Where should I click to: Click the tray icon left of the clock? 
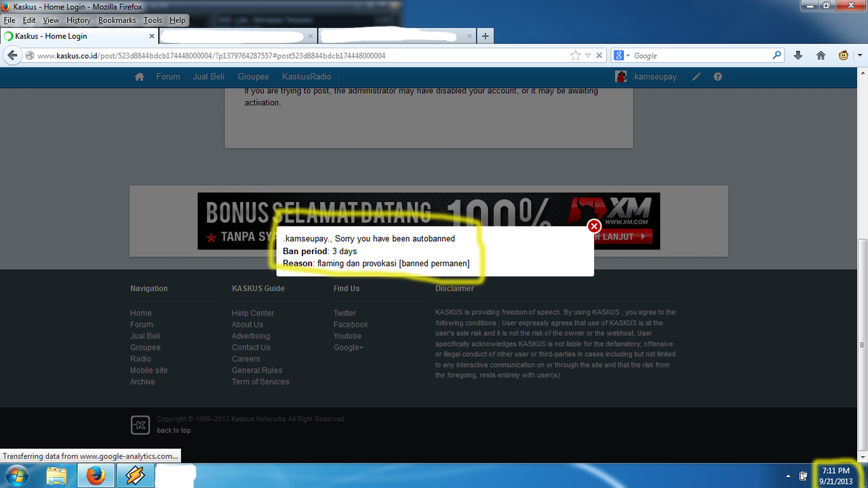(x=804, y=476)
